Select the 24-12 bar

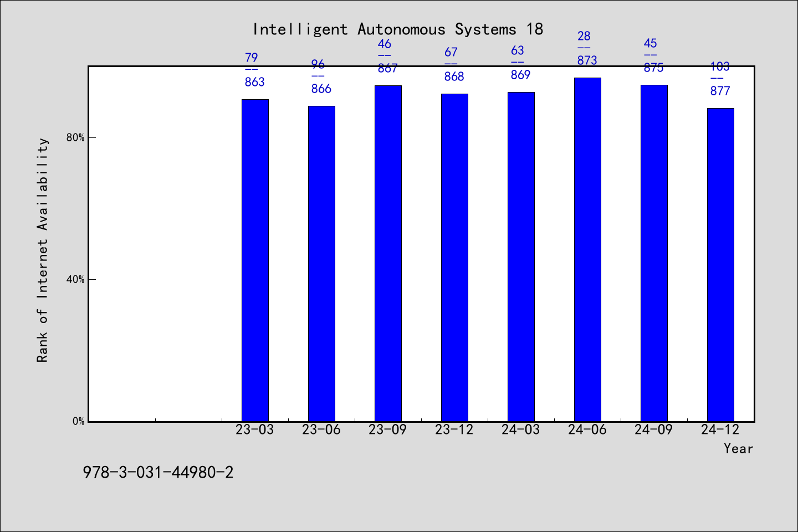click(x=720, y=265)
